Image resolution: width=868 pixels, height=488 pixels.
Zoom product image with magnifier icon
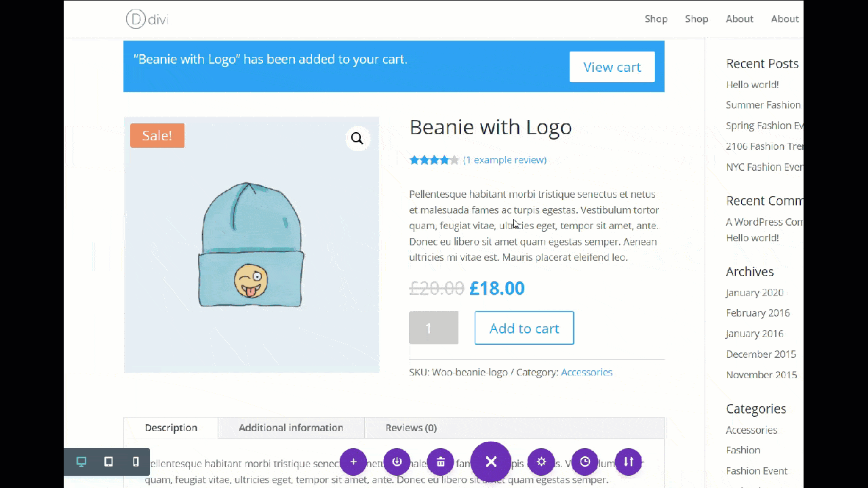click(x=357, y=139)
